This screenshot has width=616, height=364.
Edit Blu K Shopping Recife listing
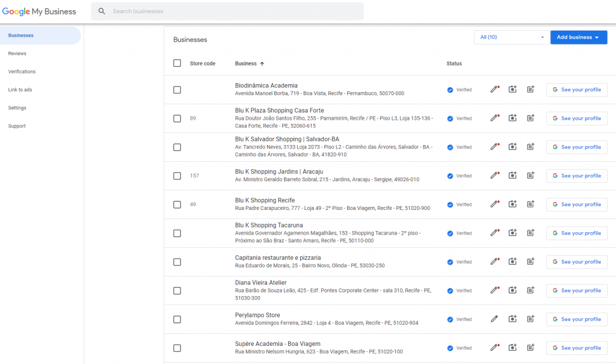(494, 204)
